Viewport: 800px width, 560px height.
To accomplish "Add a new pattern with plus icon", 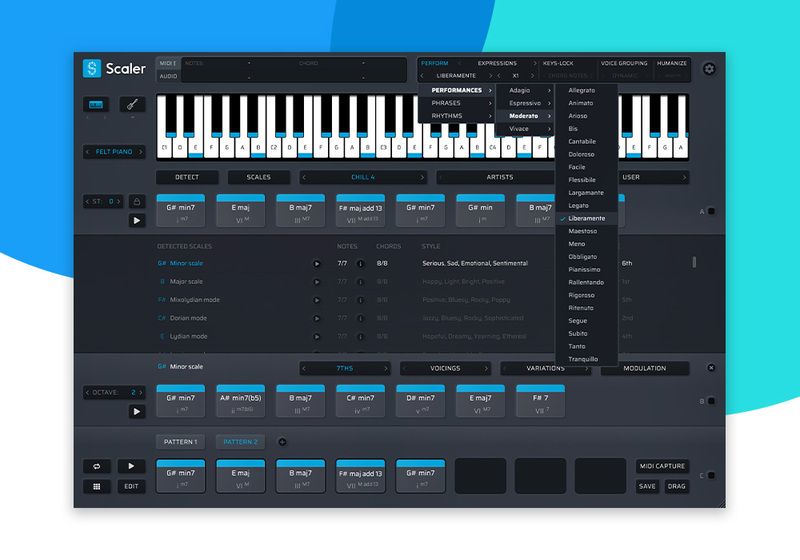I will pyautogui.click(x=282, y=442).
